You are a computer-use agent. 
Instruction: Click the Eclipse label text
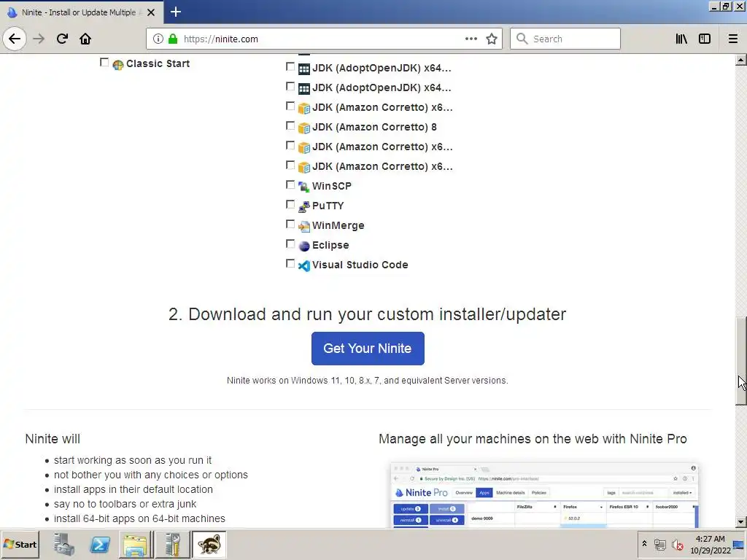pyautogui.click(x=330, y=245)
